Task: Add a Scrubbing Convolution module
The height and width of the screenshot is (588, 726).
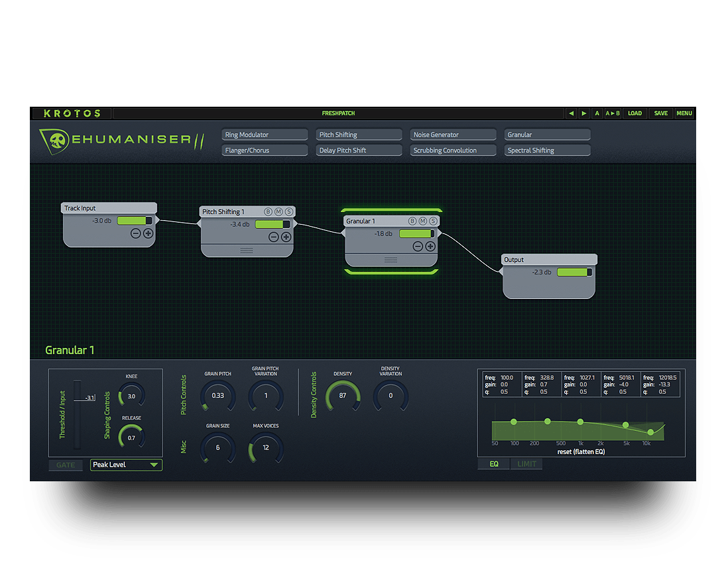Action: (453, 150)
